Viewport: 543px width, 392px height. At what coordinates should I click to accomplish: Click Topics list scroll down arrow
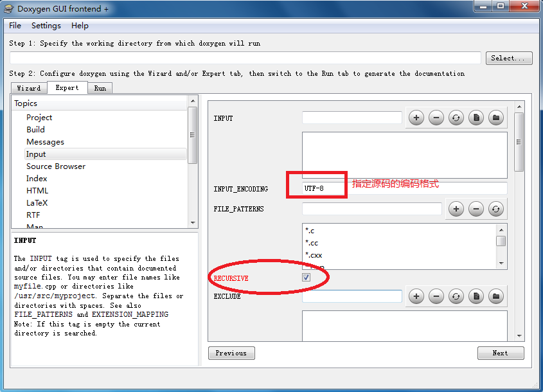[x=193, y=222]
